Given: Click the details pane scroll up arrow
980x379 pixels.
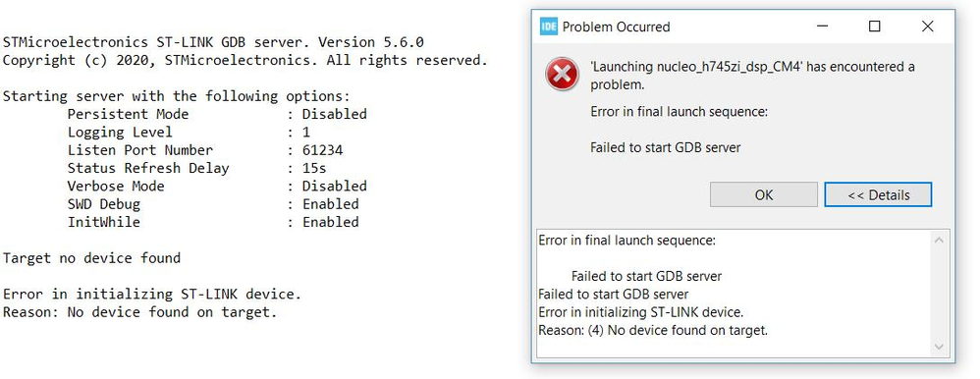Looking at the screenshot, I should 939,241.
